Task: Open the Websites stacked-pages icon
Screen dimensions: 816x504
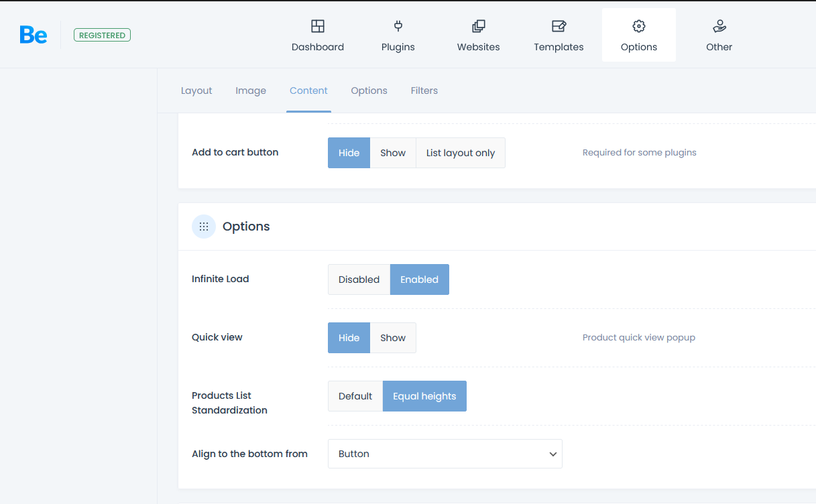Action: 478,26
